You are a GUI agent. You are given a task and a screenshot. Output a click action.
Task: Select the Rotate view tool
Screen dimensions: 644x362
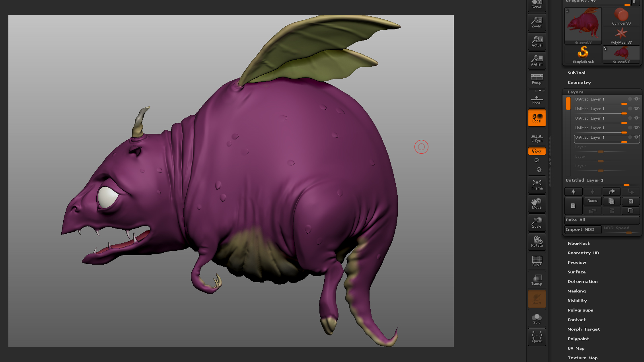537,242
